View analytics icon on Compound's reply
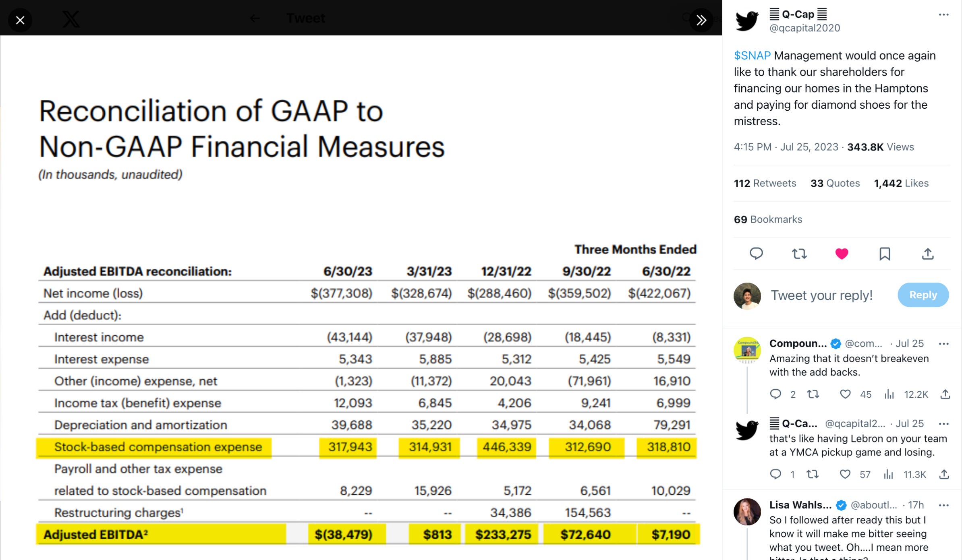This screenshot has height=560, width=962. click(x=889, y=394)
